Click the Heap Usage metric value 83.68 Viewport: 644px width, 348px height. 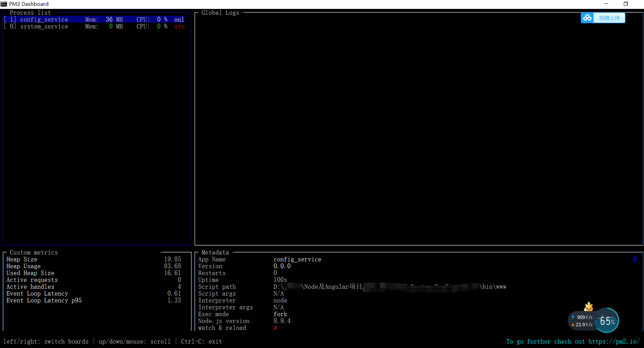pyautogui.click(x=172, y=266)
